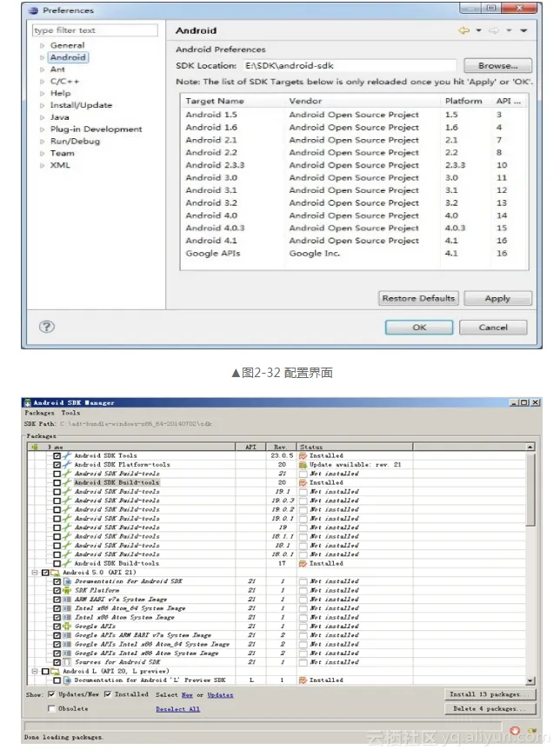Image resolution: width=560 pixels, height=756 pixels.
Task: Uncheck the Sources for Android SDK checkbox
Action: tap(57, 662)
